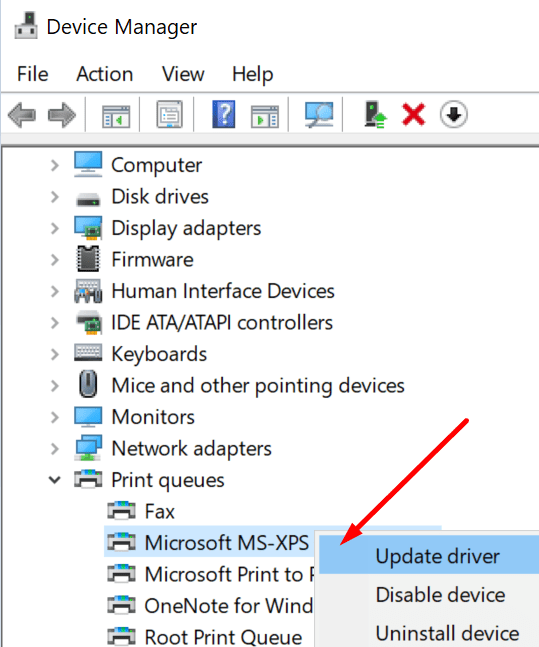Select the Computer monitor icon

[88, 164]
